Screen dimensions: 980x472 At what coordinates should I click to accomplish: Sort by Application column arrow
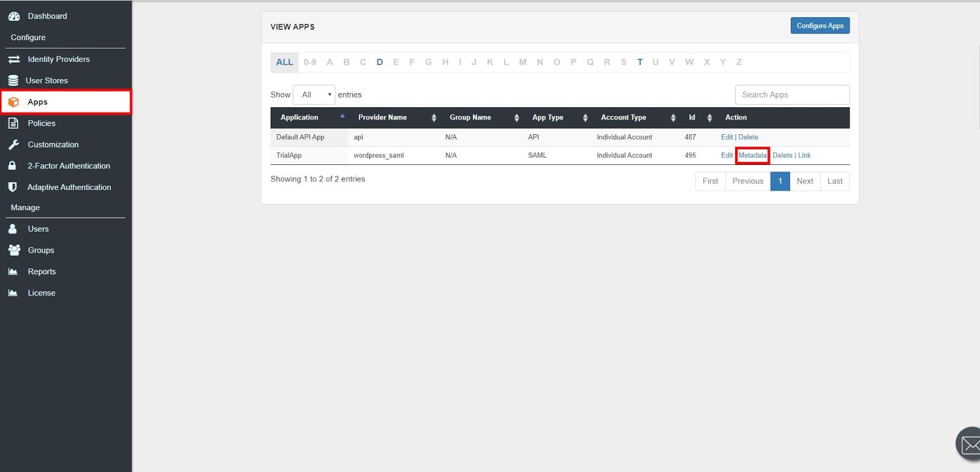tap(342, 116)
